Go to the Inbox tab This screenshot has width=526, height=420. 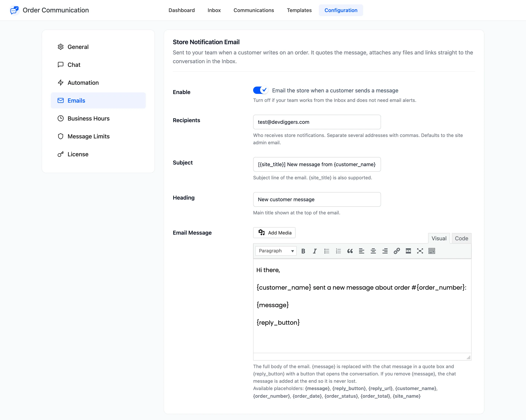(214, 10)
